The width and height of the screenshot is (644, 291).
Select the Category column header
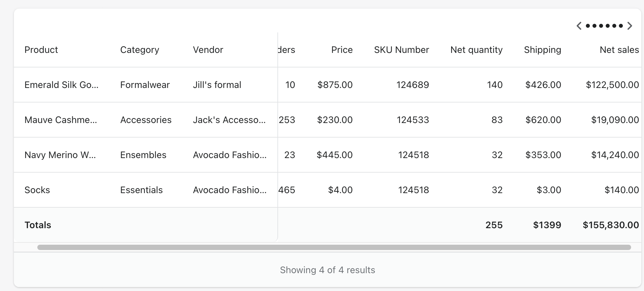140,50
